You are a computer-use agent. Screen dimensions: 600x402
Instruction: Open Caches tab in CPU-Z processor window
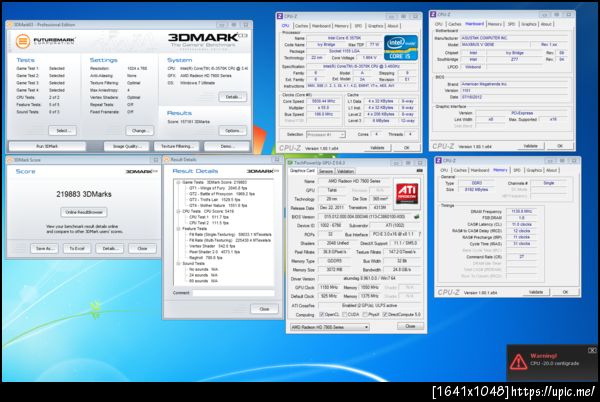[301, 26]
